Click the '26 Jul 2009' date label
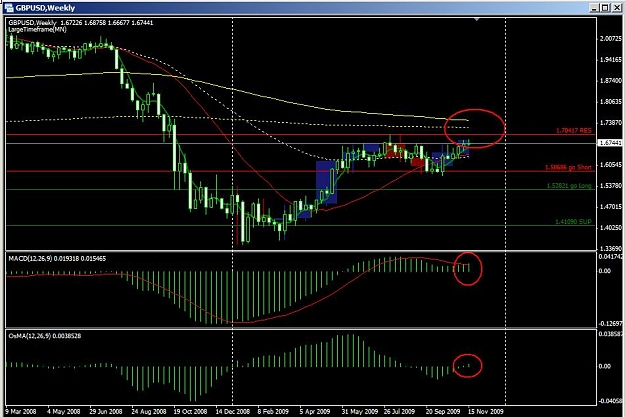This screenshot has height=417, width=625. [x=399, y=411]
